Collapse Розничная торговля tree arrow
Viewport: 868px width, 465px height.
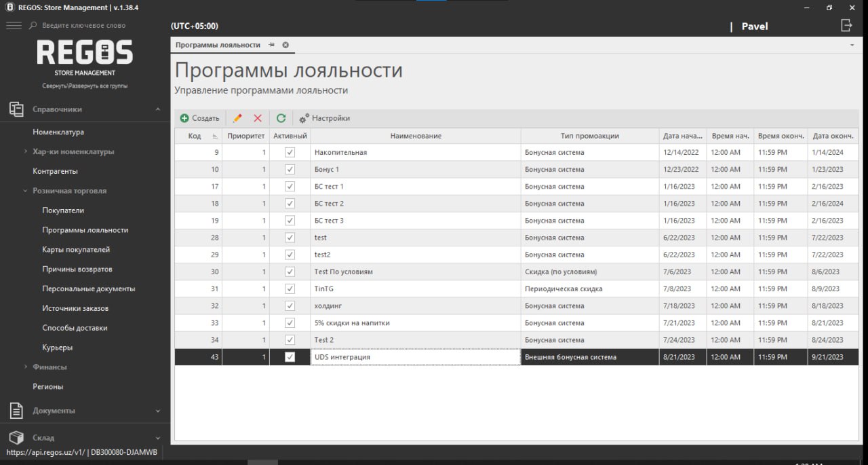tap(25, 191)
